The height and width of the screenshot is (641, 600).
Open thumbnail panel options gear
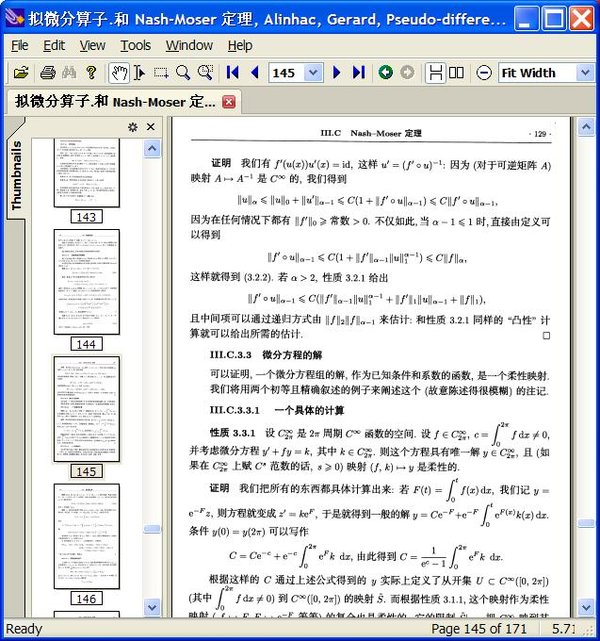coord(133,127)
